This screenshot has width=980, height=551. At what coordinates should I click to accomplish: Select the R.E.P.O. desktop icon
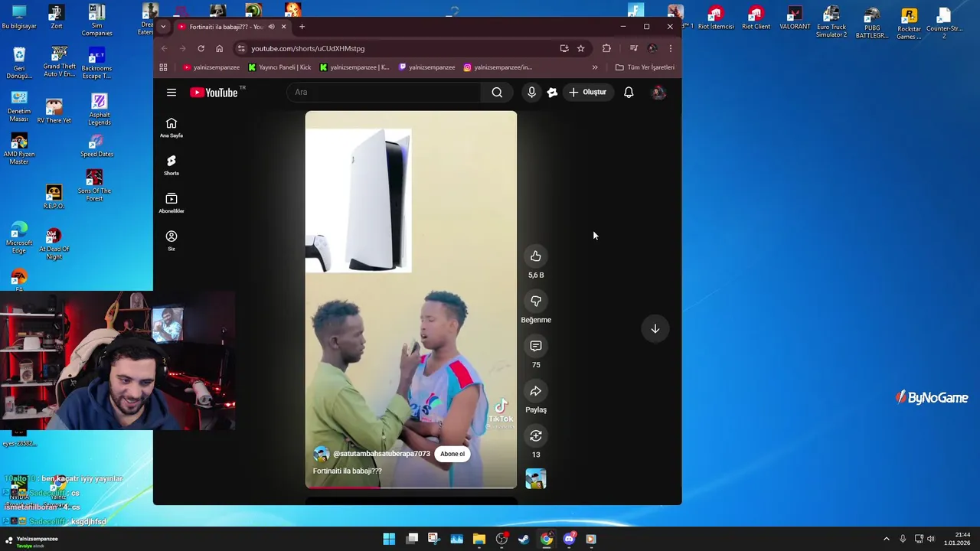[x=54, y=197]
